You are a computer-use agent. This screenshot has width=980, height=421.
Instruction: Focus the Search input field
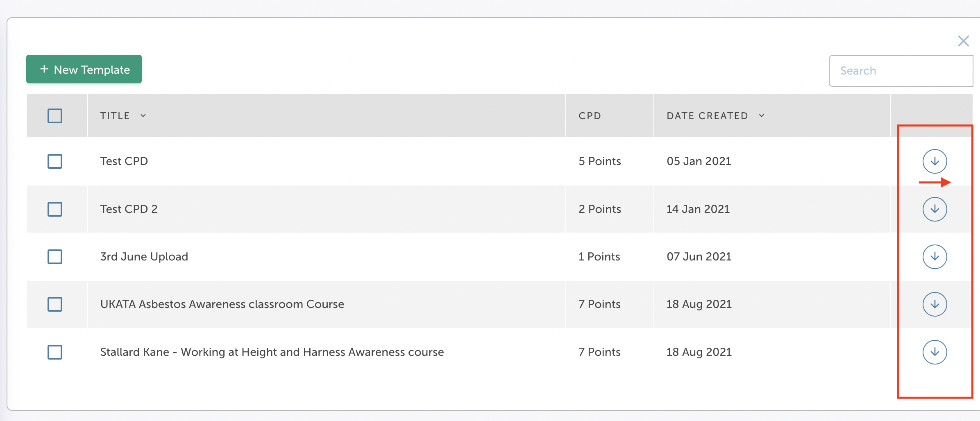click(x=901, y=71)
